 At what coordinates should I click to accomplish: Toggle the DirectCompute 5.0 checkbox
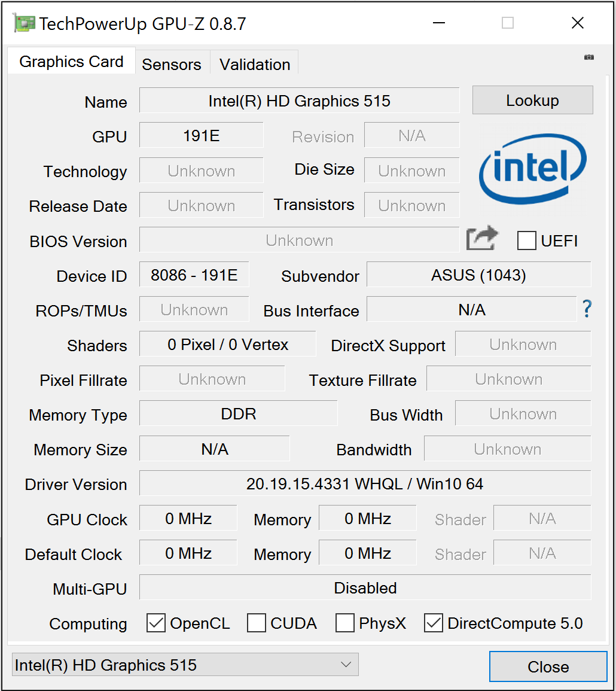[x=434, y=623]
